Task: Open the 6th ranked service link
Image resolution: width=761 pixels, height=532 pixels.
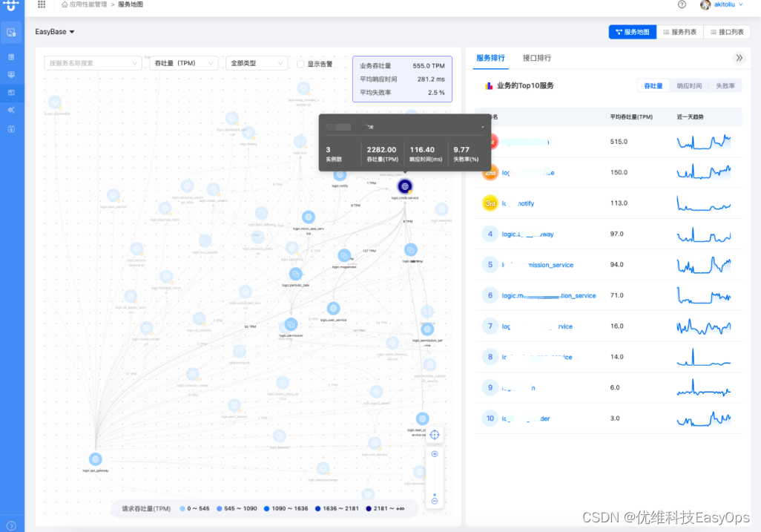Action: point(548,295)
